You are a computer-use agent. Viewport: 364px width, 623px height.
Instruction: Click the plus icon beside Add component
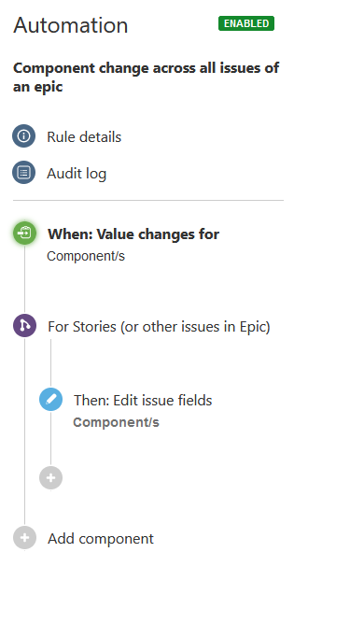pyautogui.click(x=24, y=538)
